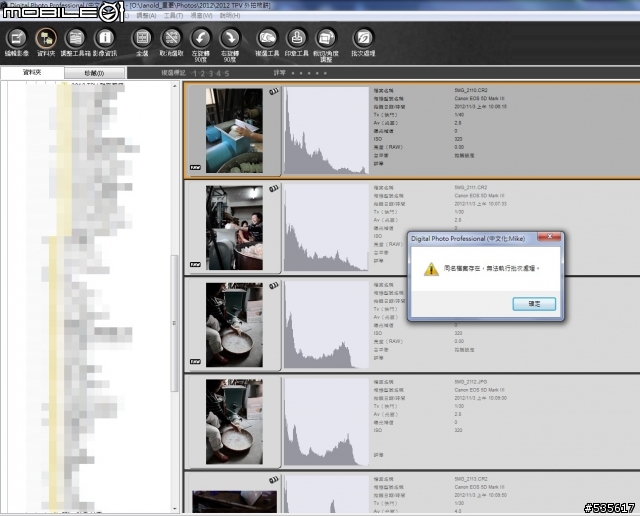640x516 pixels.
Task: Click the file name text IMG_2112.JPG
Action: click(471, 382)
